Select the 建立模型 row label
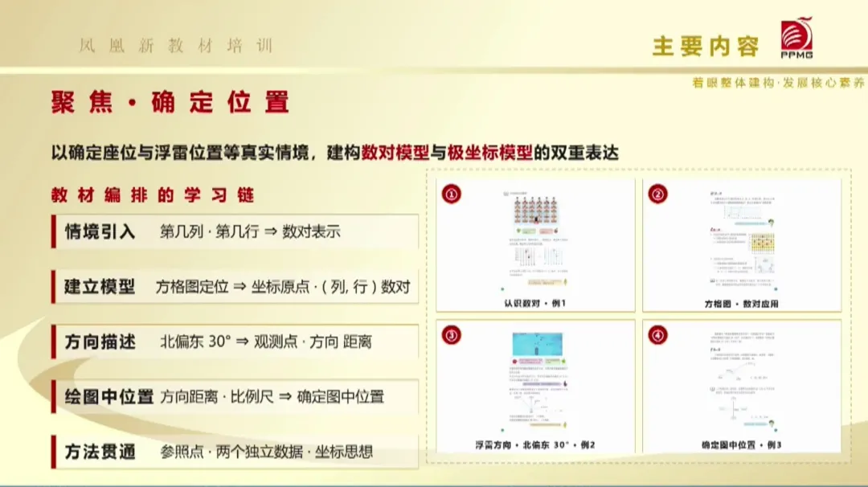 pyautogui.click(x=100, y=287)
